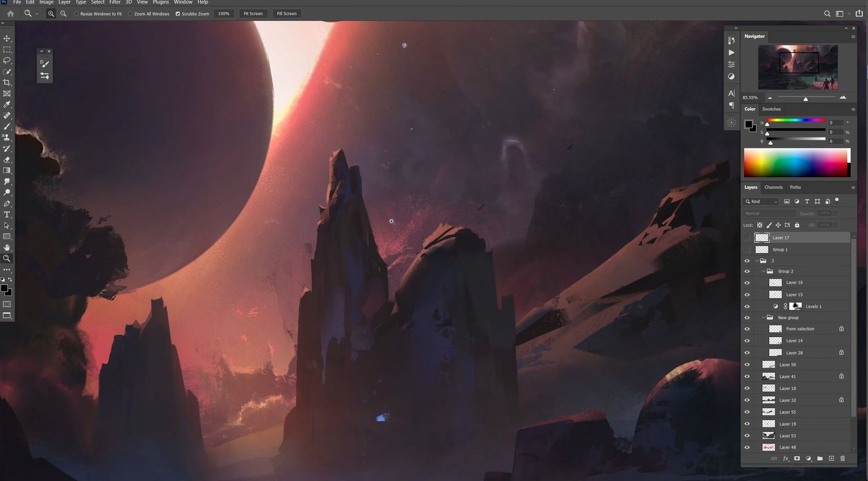Select the Clone Stamp tool
This screenshot has height=481, width=868.
tap(7, 138)
